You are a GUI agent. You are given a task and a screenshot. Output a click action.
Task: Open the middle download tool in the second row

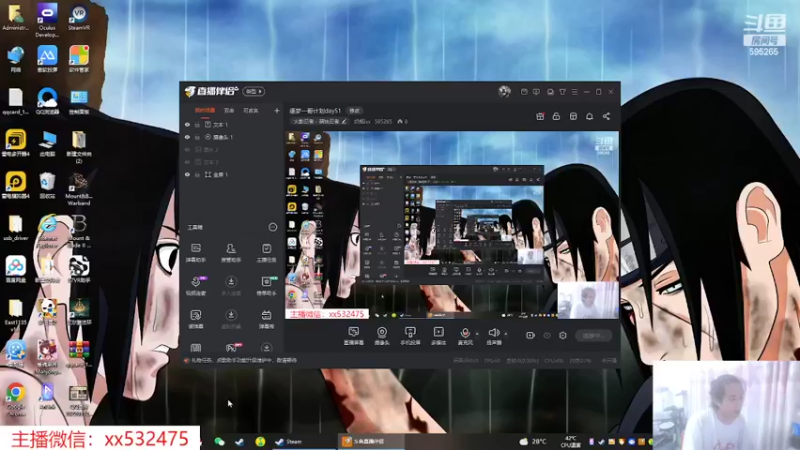tap(231, 286)
